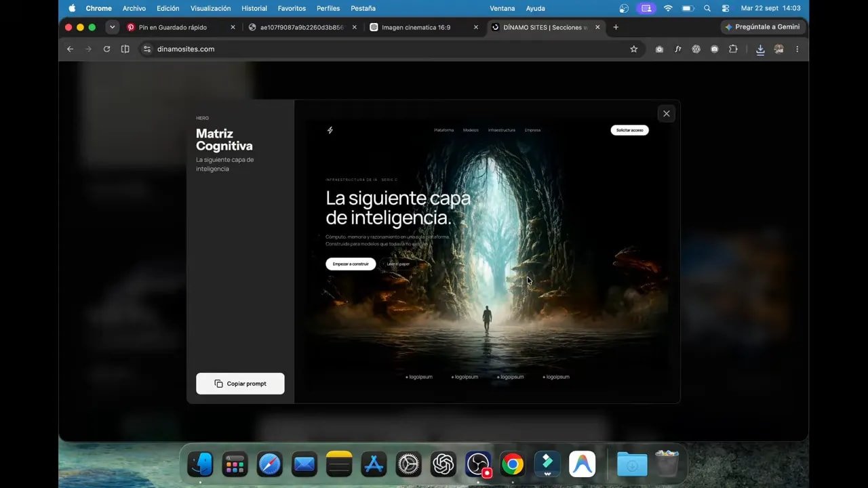Open the Extensions puzzle piece menu
The image size is (868, 488).
tap(733, 49)
